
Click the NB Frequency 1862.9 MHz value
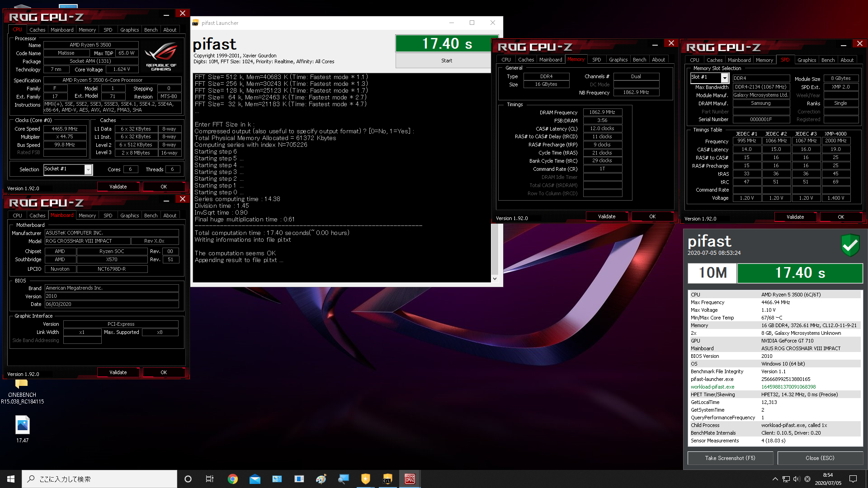636,92
